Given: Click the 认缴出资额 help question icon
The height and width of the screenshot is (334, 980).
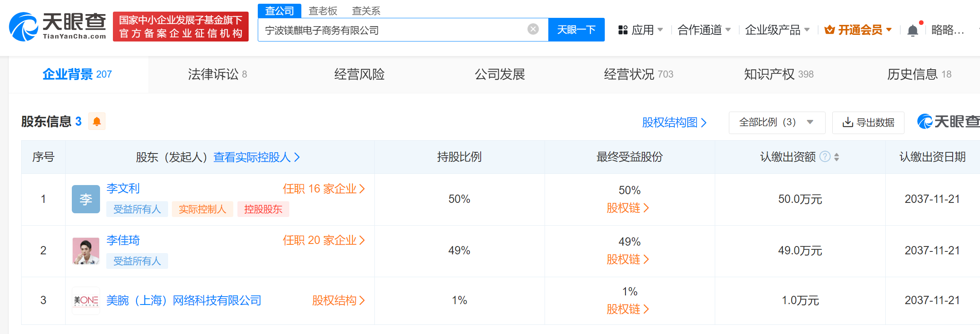Looking at the screenshot, I should click(x=825, y=156).
